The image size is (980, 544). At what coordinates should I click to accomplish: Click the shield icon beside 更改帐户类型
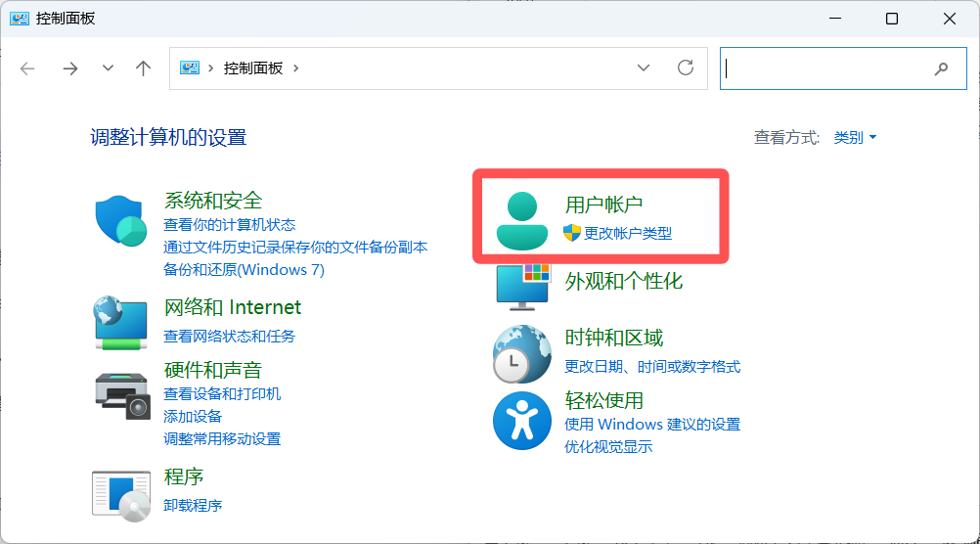tap(572, 233)
